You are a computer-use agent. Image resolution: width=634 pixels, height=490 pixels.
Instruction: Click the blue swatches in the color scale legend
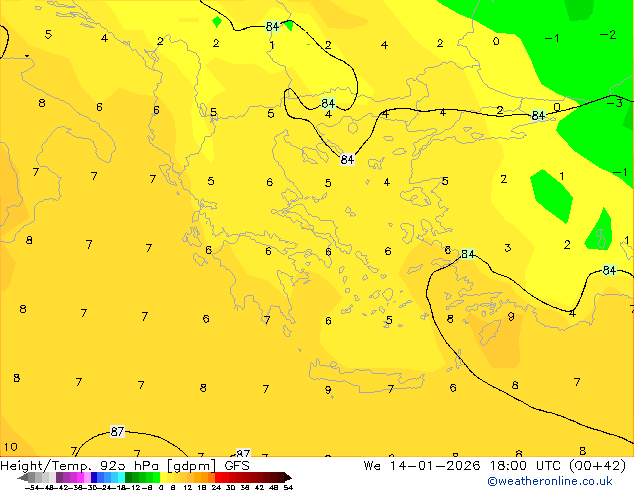(108, 478)
